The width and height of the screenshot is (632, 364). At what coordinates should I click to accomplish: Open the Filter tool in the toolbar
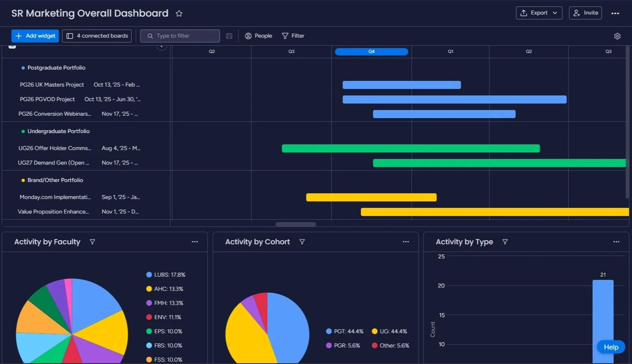coord(293,36)
